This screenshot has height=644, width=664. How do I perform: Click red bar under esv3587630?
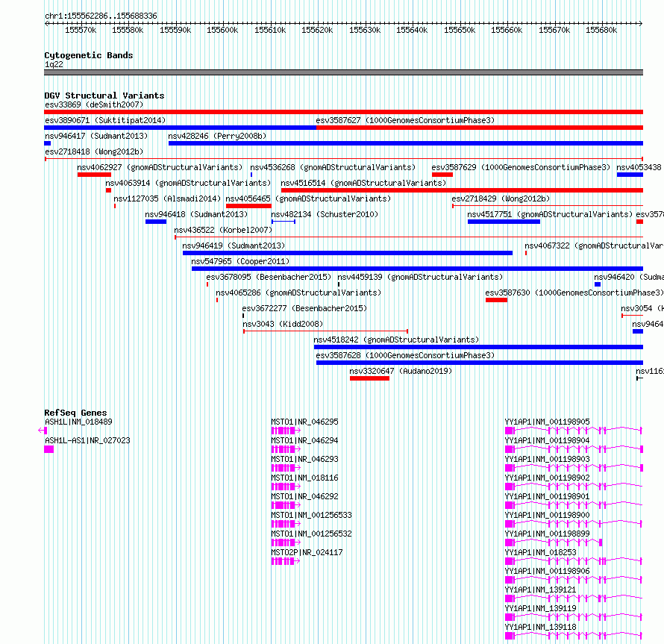pos(496,300)
